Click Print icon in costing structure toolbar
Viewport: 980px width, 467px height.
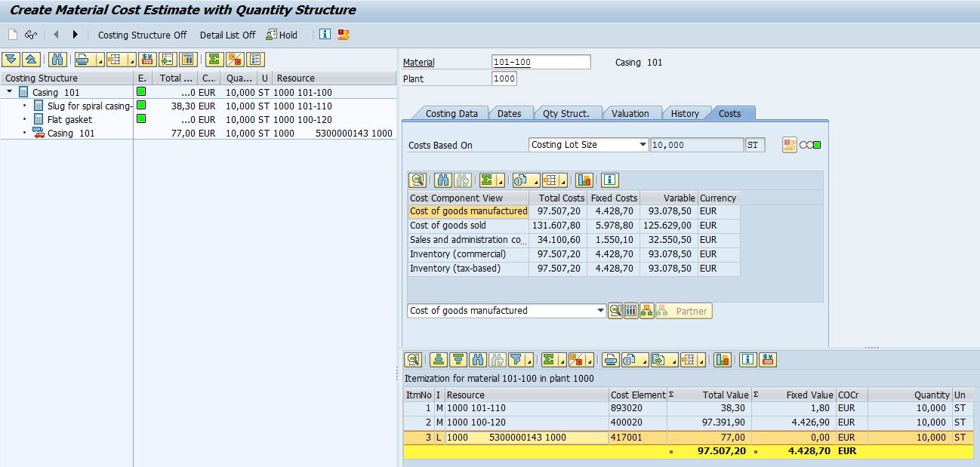click(x=82, y=60)
